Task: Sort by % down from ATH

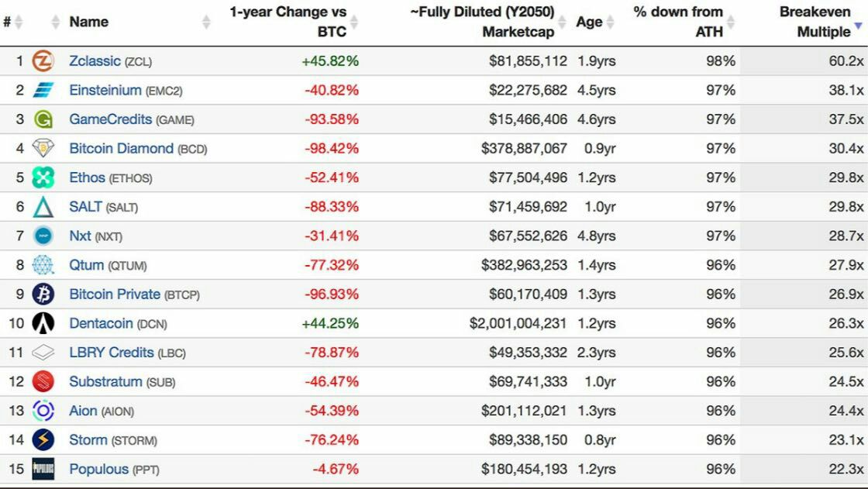Action: click(677, 22)
